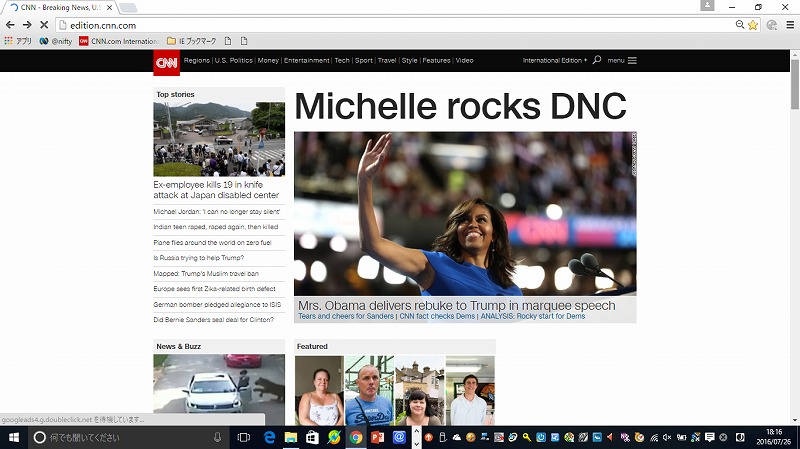
Task: Open U.S. Politics section
Action: [234, 60]
